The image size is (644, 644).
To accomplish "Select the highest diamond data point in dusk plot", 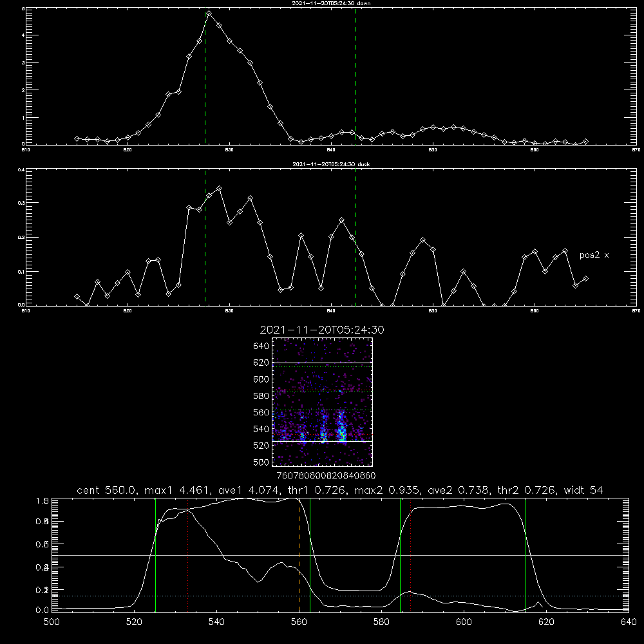I will (x=220, y=189).
